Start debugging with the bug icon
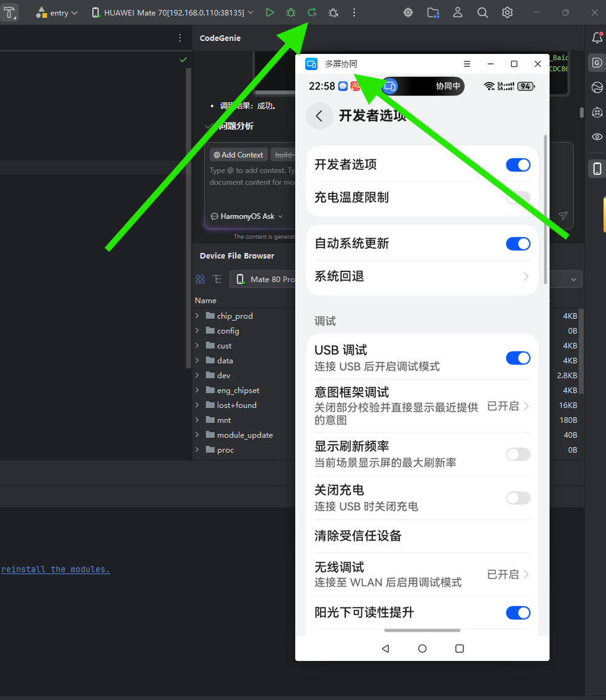The height and width of the screenshot is (700, 606). click(291, 12)
